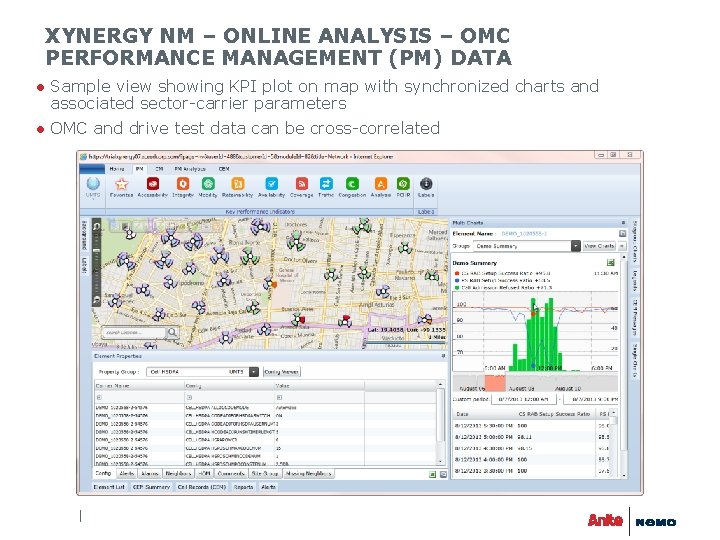Pin the Multi Charts panel
720x540 pixels.
623,223
